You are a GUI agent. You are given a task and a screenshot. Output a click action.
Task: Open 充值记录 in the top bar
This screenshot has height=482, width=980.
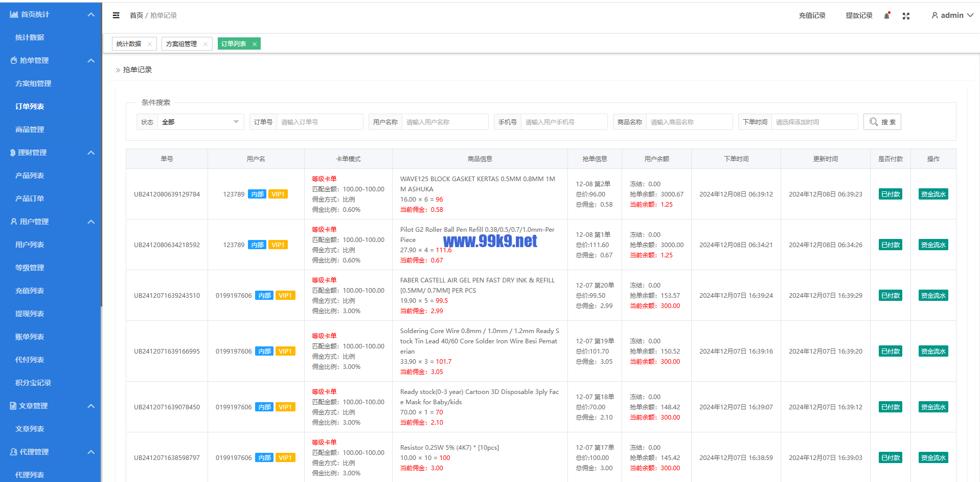click(812, 15)
